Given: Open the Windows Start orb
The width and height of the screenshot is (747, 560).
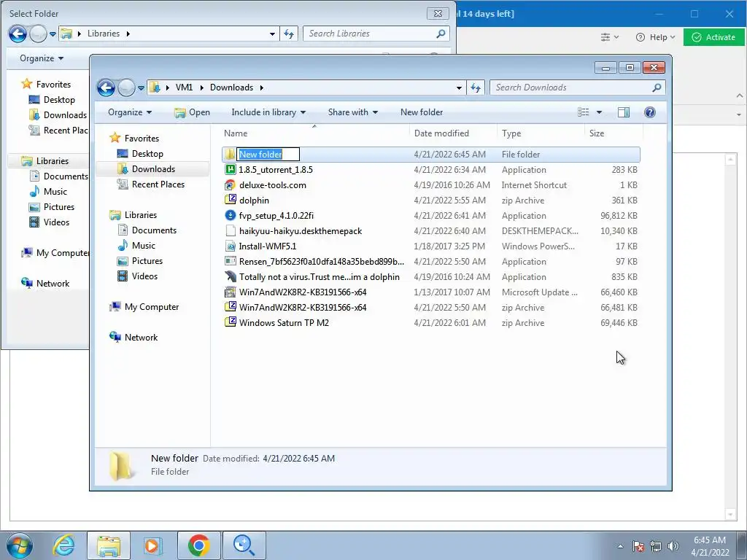Looking at the screenshot, I should click(20, 545).
